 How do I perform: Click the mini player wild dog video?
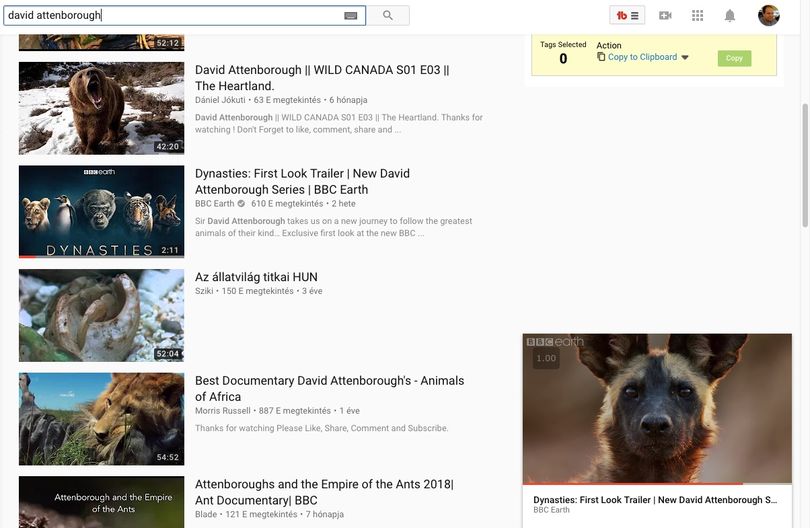(657, 408)
